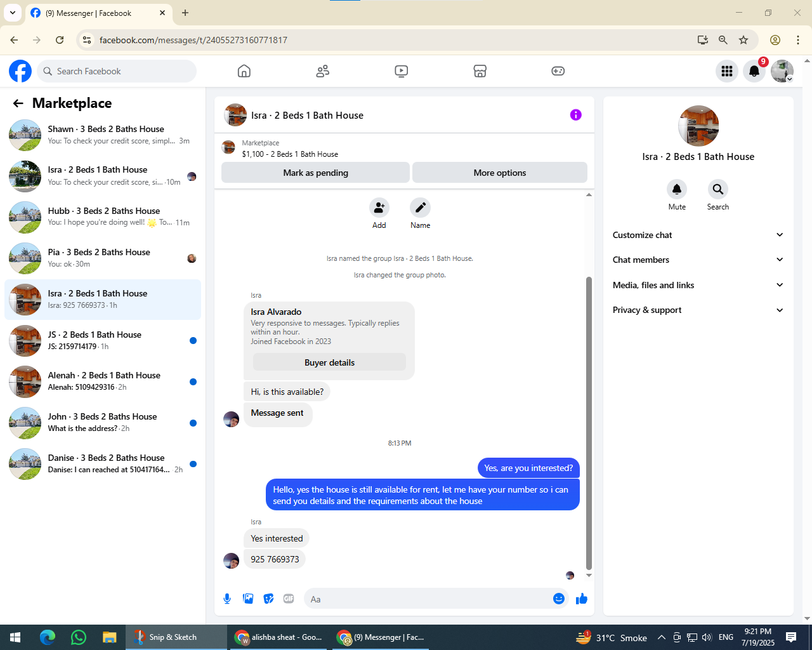
Task: Open a new browser tab
Action: tap(185, 13)
